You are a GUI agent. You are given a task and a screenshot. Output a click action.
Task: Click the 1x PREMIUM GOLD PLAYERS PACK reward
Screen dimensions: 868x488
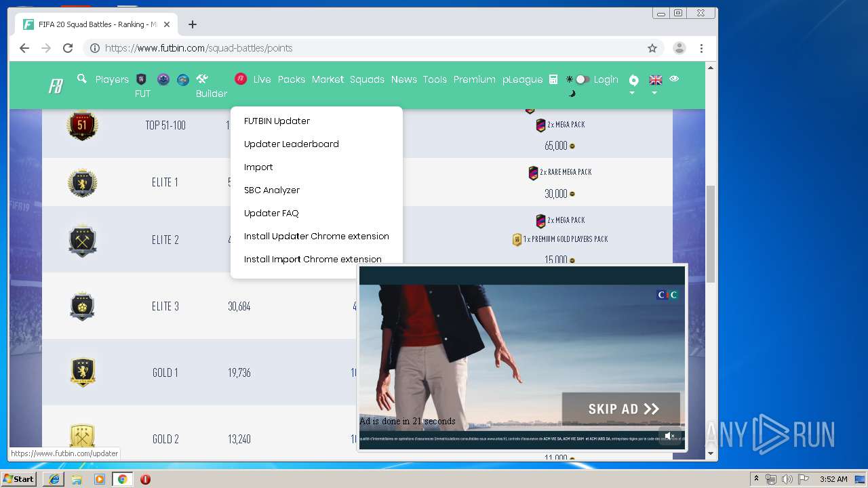coord(560,239)
